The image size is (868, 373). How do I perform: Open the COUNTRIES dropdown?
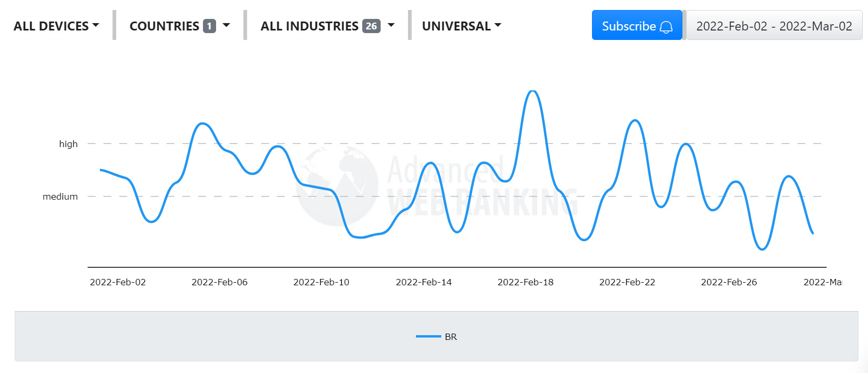click(164, 26)
